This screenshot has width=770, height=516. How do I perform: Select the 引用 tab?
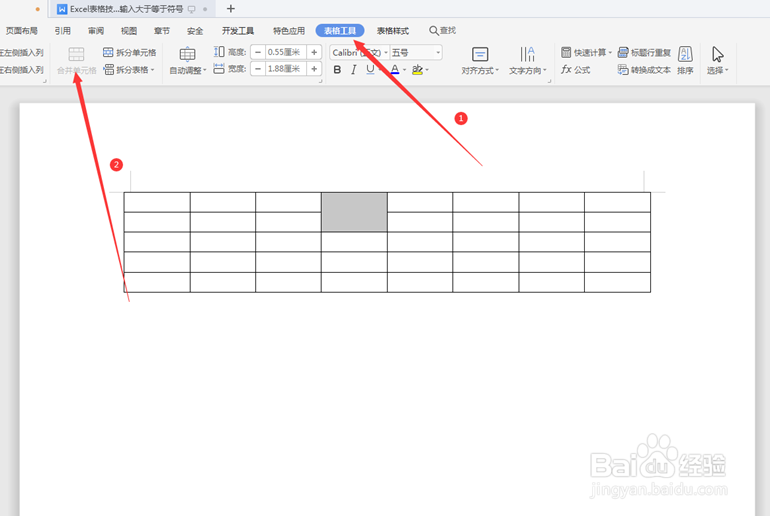(x=62, y=31)
